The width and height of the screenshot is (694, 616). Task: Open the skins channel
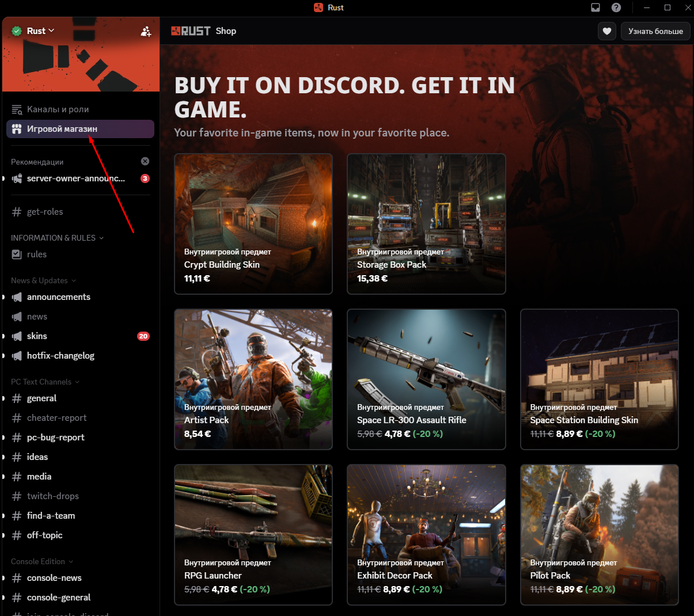click(80, 336)
